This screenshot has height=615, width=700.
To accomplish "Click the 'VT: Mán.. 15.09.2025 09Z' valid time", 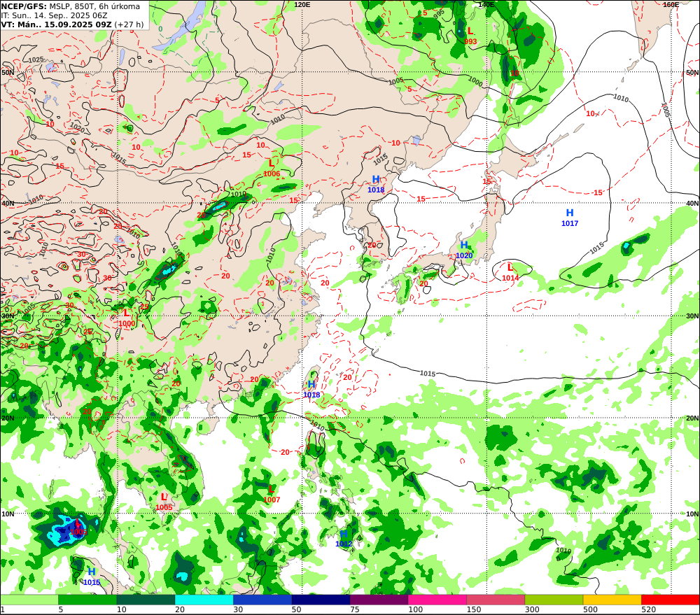I will click(x=56, y=24).
